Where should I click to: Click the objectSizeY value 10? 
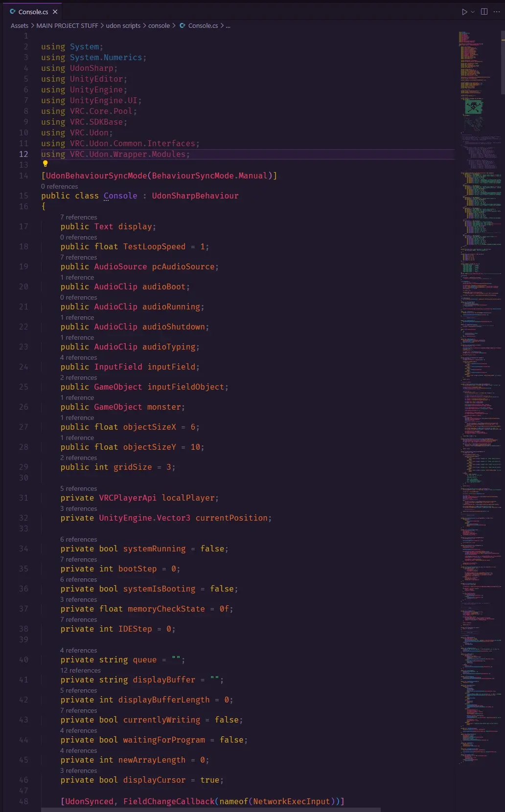(x=195, y=447)
